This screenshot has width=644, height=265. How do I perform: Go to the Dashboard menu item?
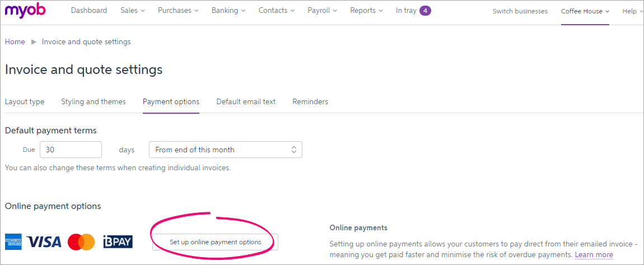pyautogui.click(x=88, y=11)
